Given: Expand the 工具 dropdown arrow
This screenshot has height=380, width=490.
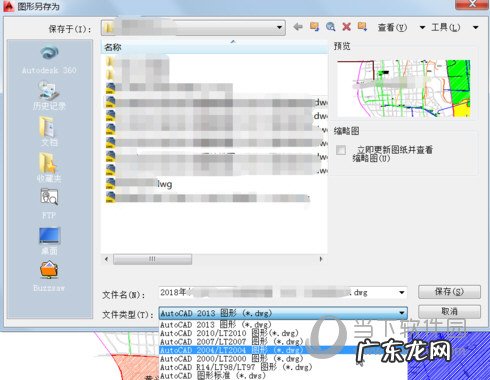Looking at the screenshot, I should (x=476, y=27).
